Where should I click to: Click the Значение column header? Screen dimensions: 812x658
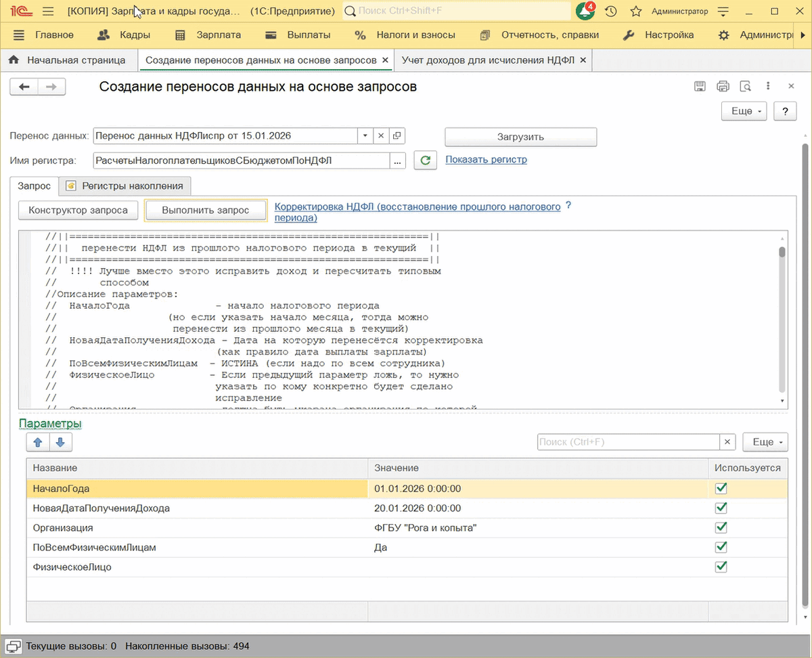(537, 468)
